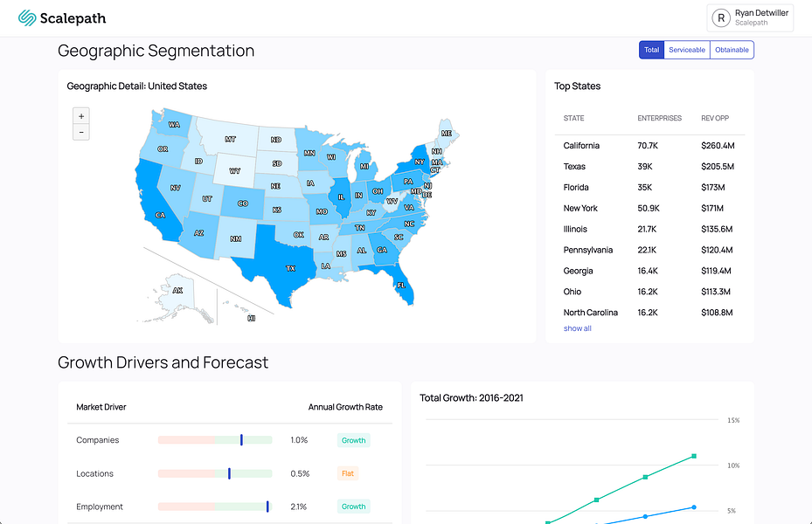Click the $205.5M revenue value
This screenshot has height=524, width=812.
(x=718, y=167)
